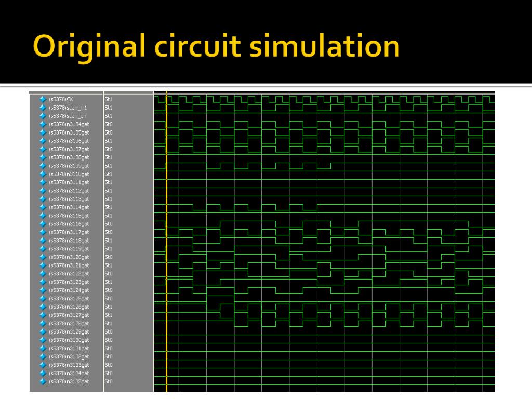Image resolution: width=532 pixels, height=399 pixels.
Task: Click the diamond icon of /s5378/n3114gat
Action: click(x=43, y=207)
